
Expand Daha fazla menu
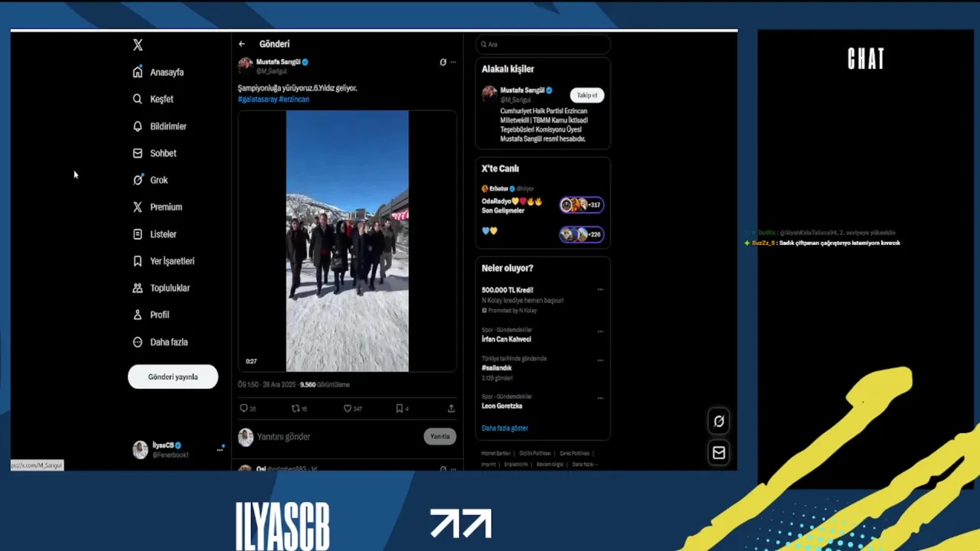pyautogui.click(x=160, y=342)
